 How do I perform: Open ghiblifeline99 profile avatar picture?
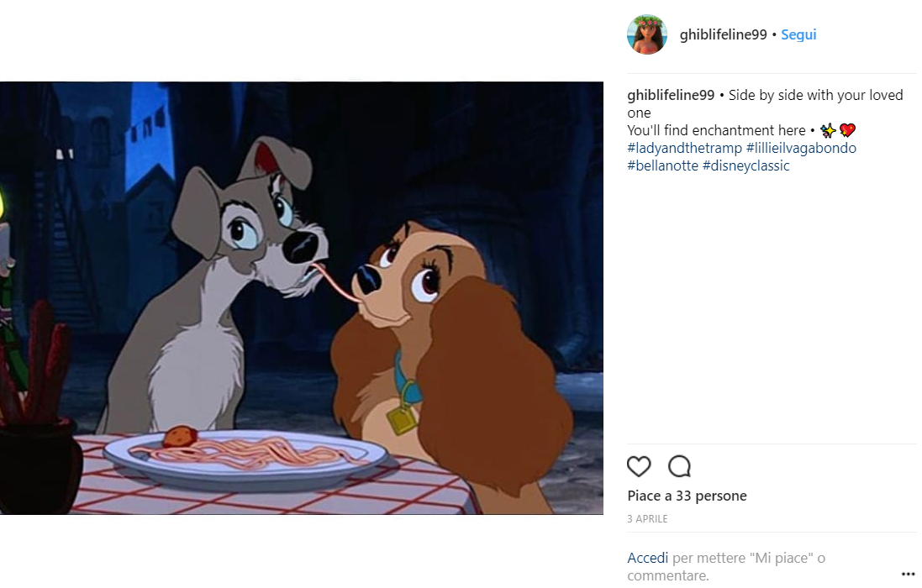pos(647,34)
